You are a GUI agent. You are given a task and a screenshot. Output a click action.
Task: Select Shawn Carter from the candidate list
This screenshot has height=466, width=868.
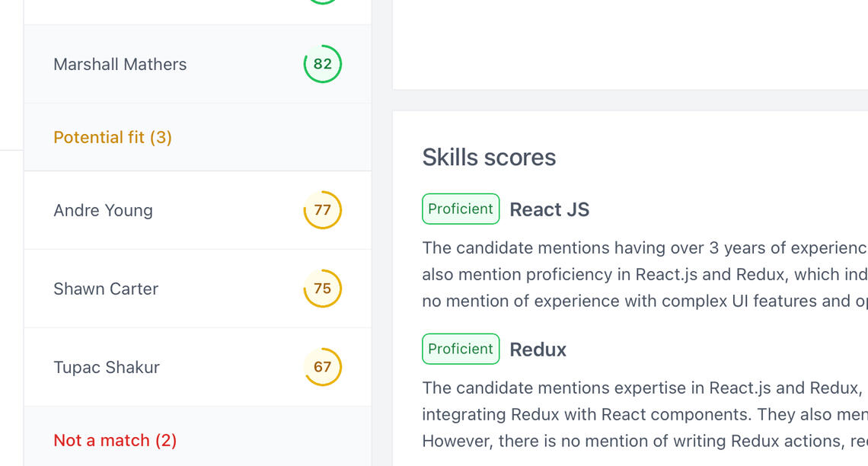tap(106, 289)
